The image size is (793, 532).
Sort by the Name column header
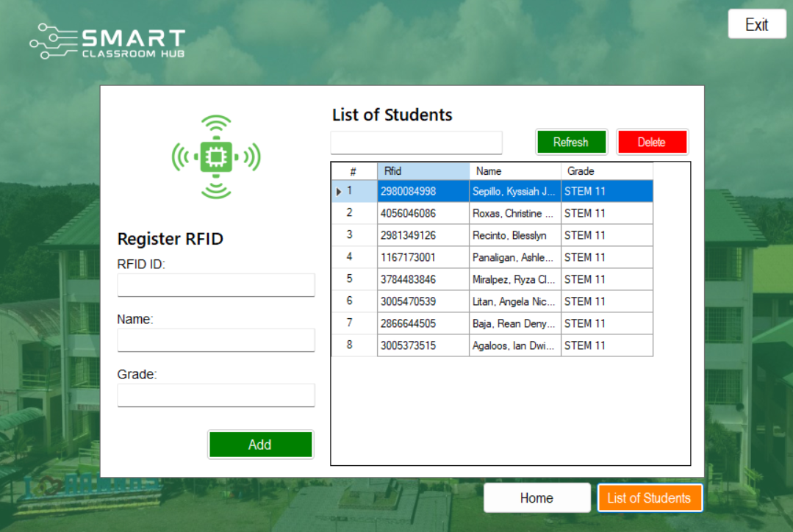pyautogui.click(x=515, y=171)
